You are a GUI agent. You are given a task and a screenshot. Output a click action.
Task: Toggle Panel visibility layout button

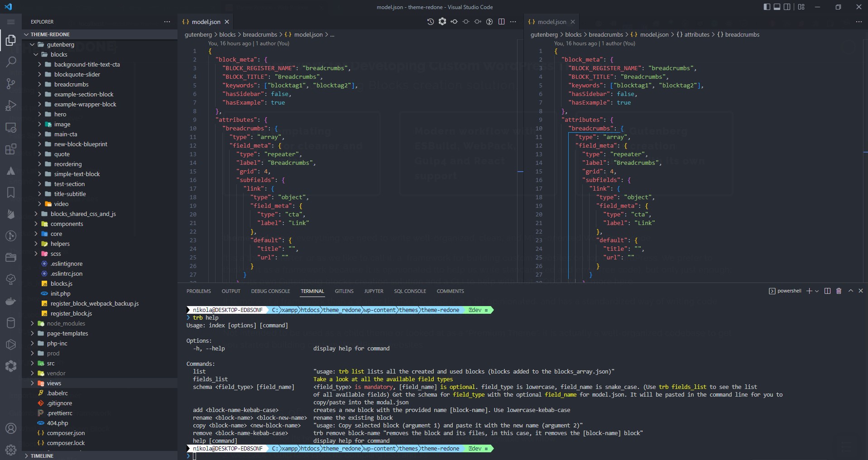tap(777, 7)
